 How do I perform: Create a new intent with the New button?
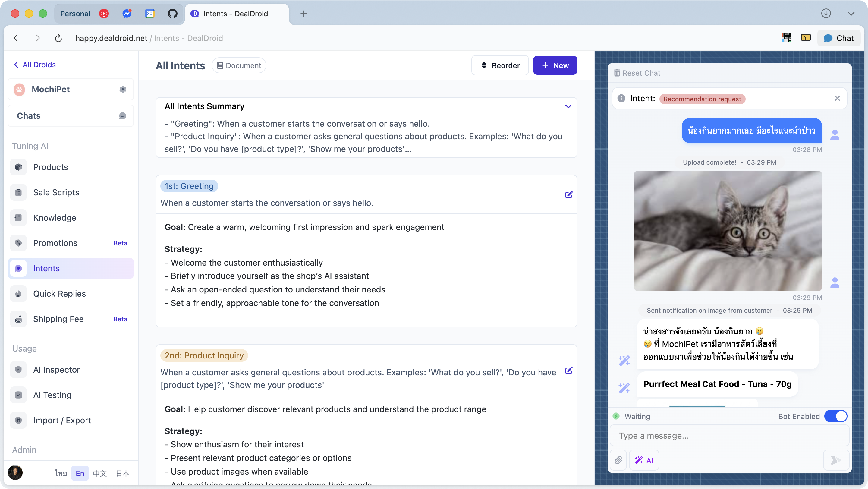555,65
